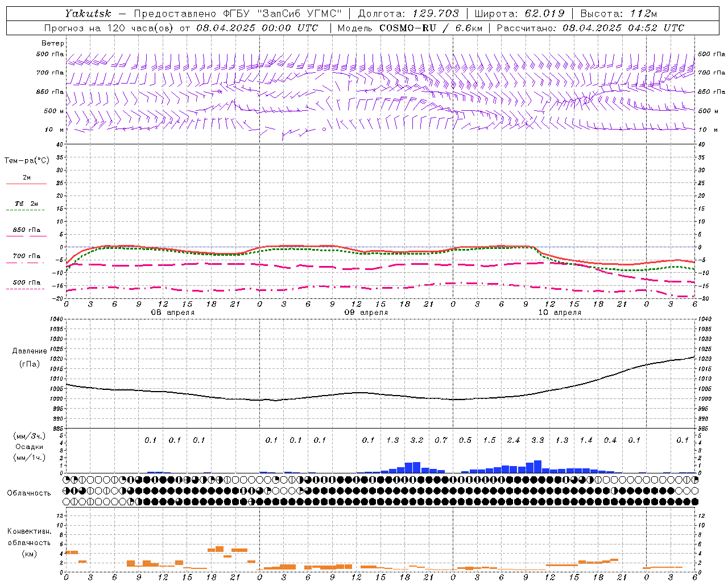Click the 'Осадки' precipitation label
The width and height of the screenshot is (728, 582).
tap(30, 447)
